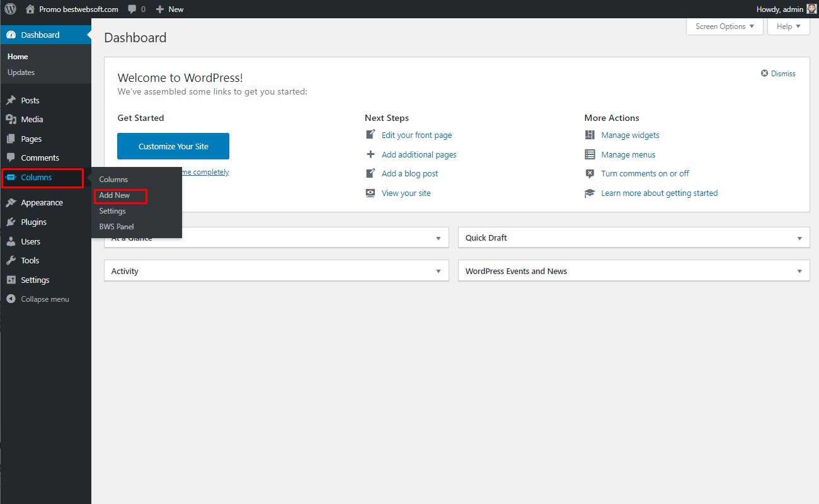
Task: Choose Add New in Columns submenu
Action: [115, 195]
